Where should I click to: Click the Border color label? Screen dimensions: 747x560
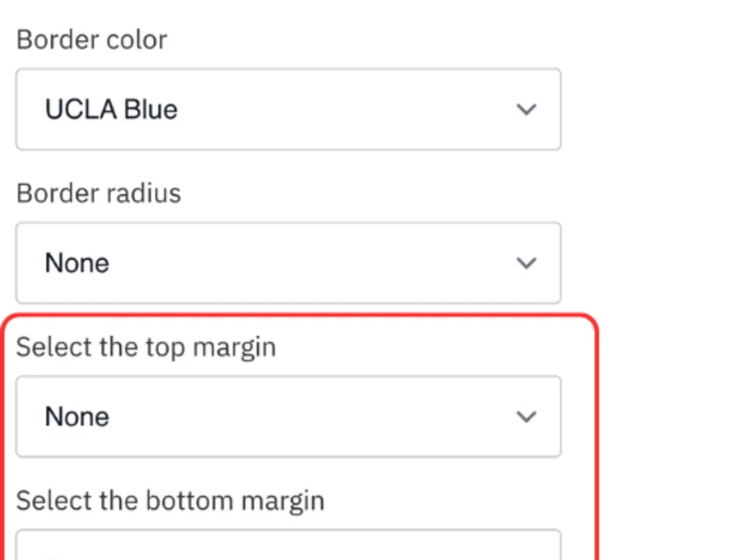[x=91, y=39]
